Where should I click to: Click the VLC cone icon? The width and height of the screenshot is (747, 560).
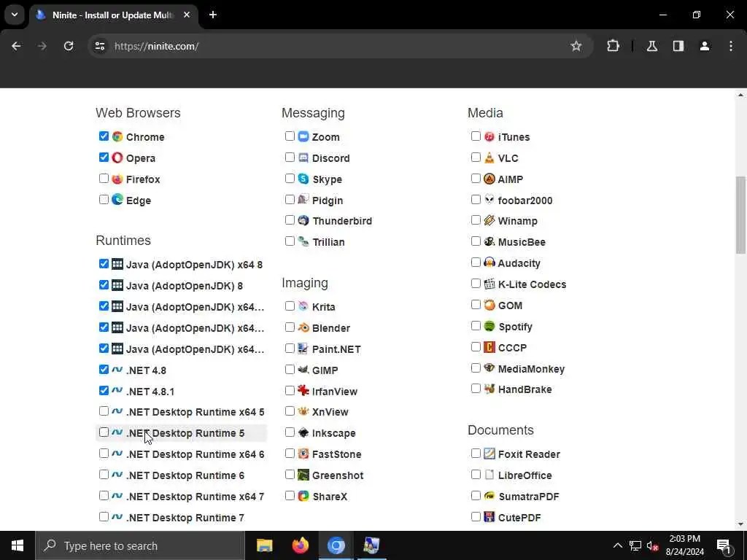tap(489, 157)
